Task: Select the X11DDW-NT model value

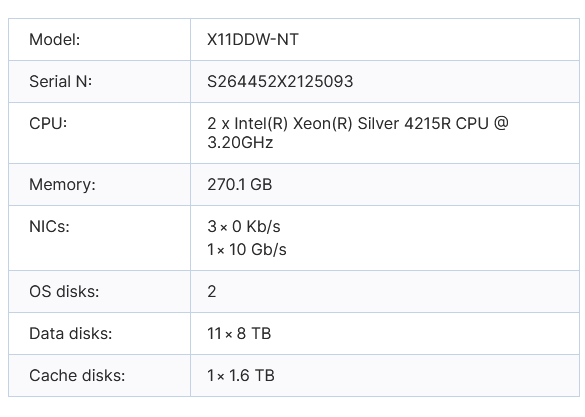Action: click(253, 40)
